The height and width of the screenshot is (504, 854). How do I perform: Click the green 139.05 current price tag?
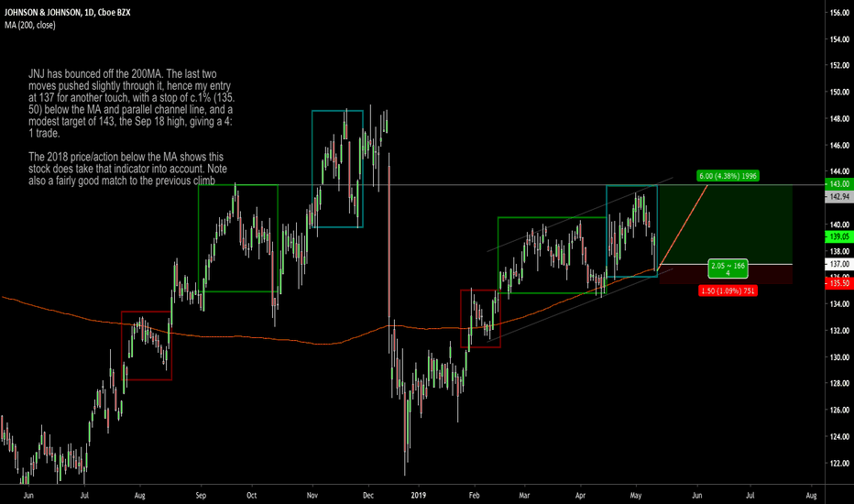click(839, 236)
